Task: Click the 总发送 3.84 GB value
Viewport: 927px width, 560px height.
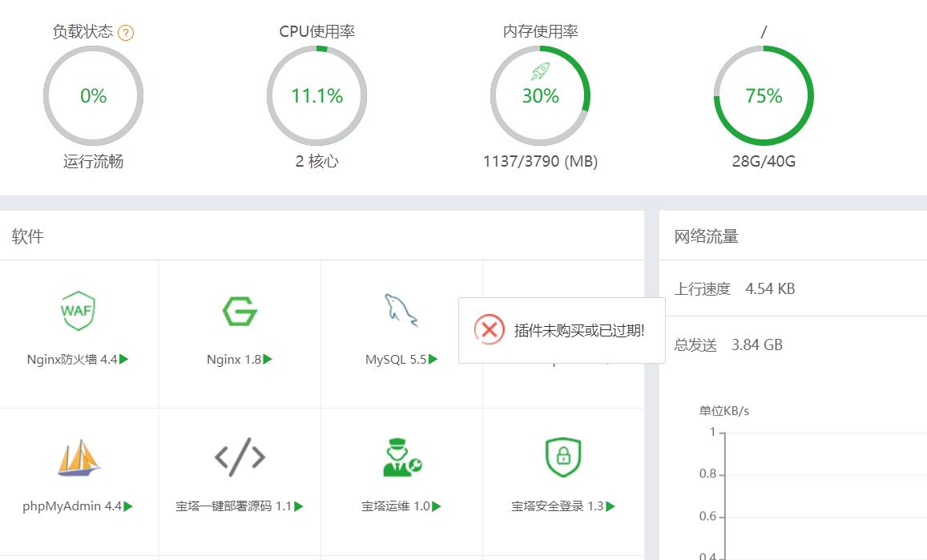Action: (x=756, y=345)
